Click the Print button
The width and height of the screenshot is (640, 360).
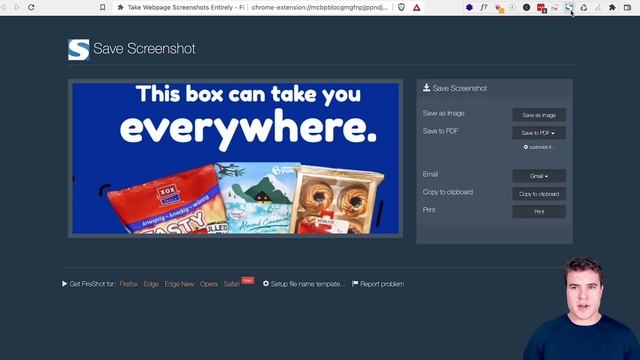[539, 212]
